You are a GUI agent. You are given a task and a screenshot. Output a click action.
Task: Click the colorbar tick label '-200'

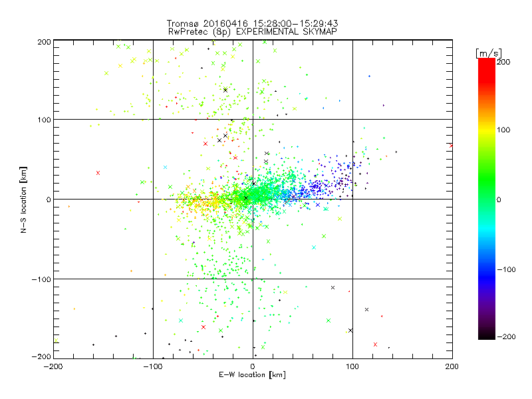[x=506, y=336]
